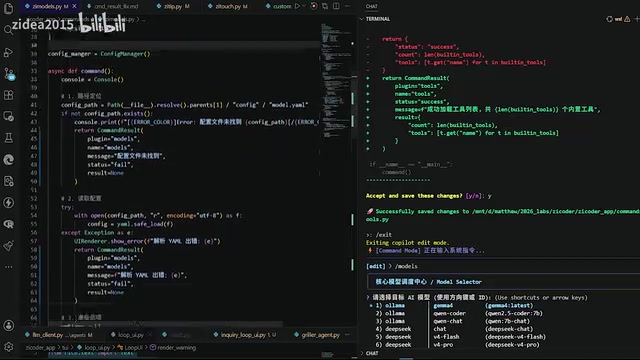Screen dimensions: 640x360
Task: Switch to the custom tab
Action: pyautogui.click(x=278, y=6)
